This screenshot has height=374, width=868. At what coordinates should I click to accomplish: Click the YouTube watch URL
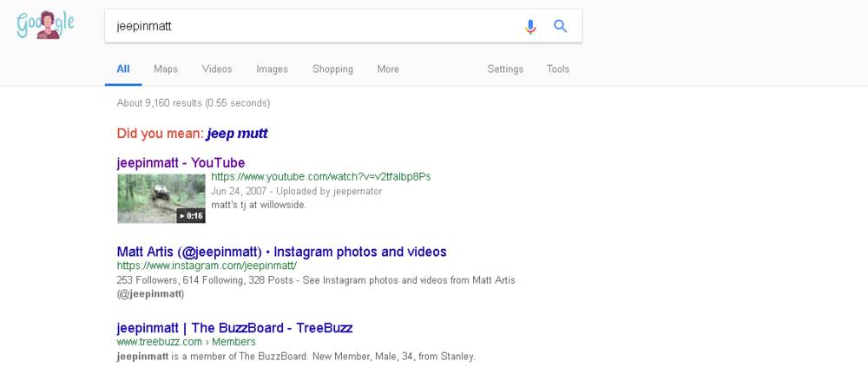point(320,177)
